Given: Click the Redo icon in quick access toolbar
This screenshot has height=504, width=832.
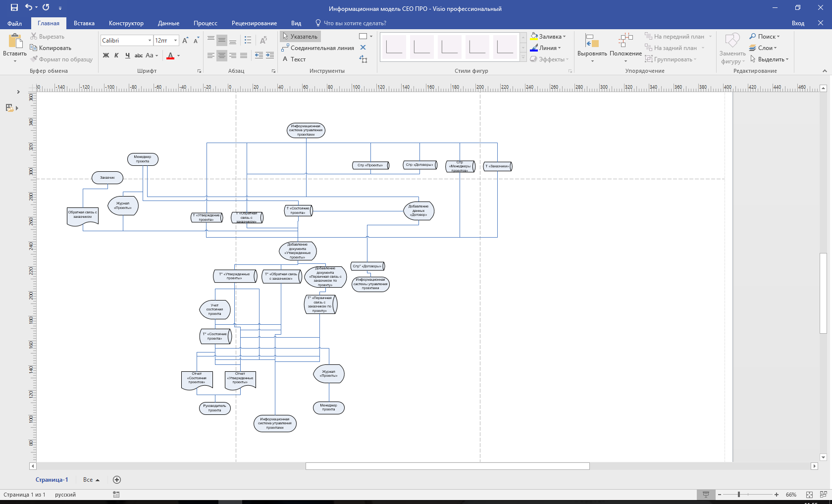Looking at the screenshot, I should [x=46, y=7].
